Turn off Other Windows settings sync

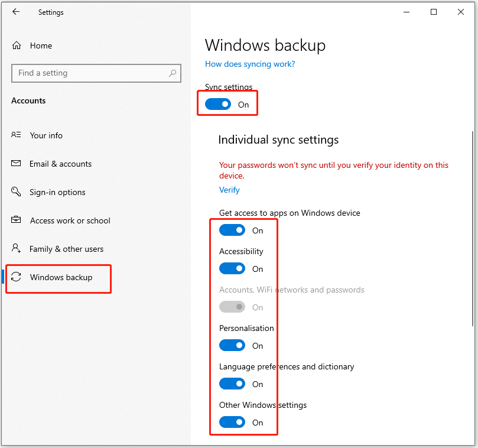coord(232,423)
